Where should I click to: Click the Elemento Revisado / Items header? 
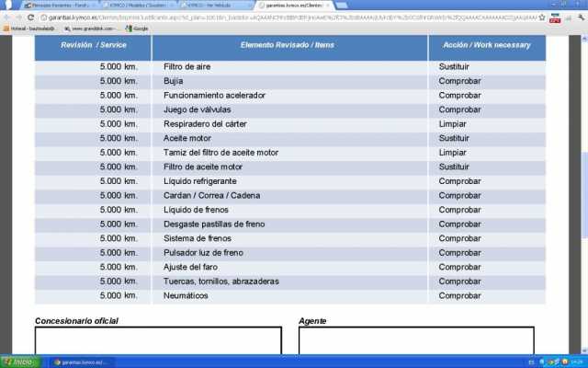pos(288,46)
